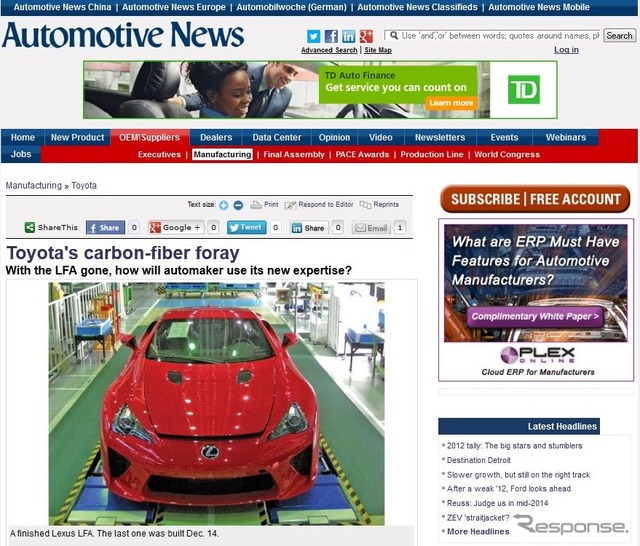Viewport: 640px width, 546px height.
Task: Open Automobilwoche (German) link
Action: pyautogui.click(x=291, y=7)
